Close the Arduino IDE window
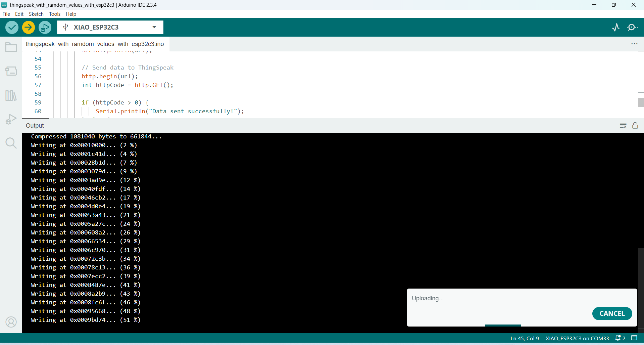Image resolution: width=644 pixels, height=345 pixels. (x=634, y=5)
